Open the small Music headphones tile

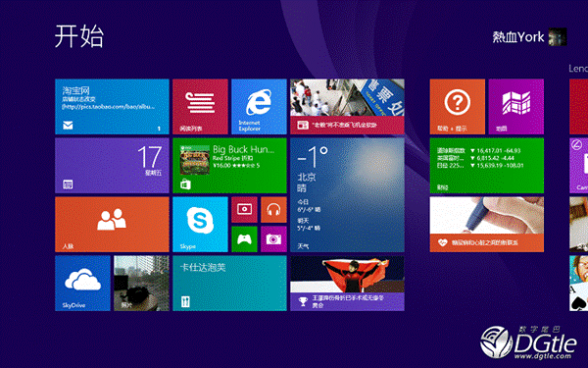coord(273,210)
